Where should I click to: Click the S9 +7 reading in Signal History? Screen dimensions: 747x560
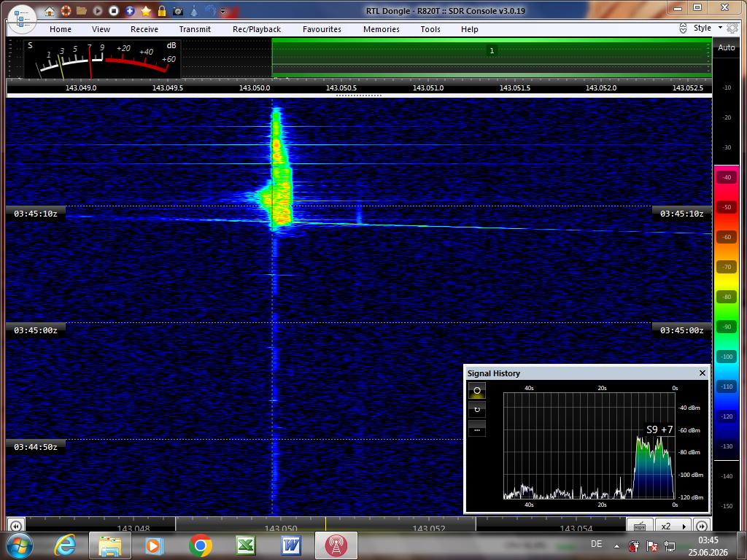[659, 429]
